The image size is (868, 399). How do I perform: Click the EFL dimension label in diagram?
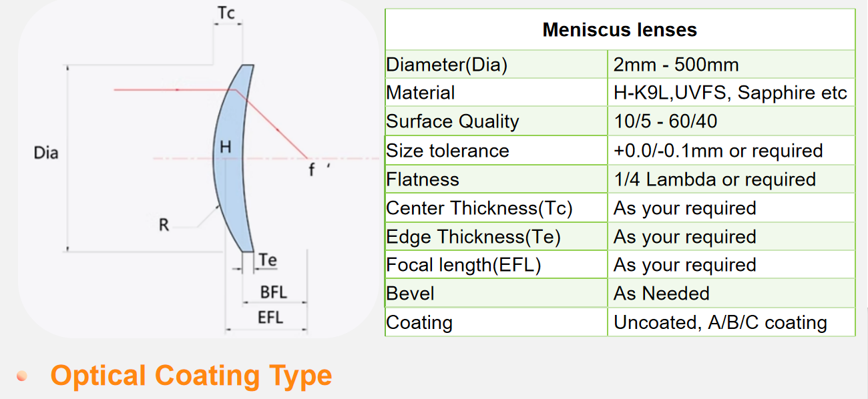pyautogui.click(x=270, y=318)
